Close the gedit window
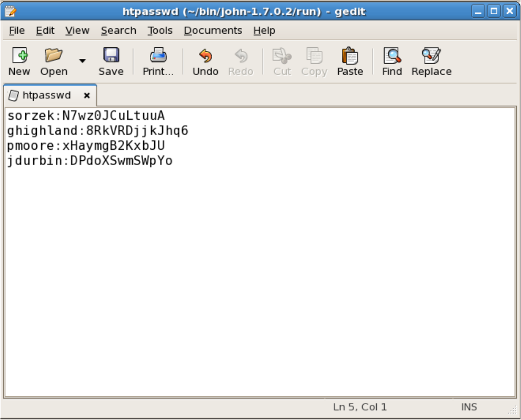Image resolution: width=521 pixels, height=420 pixels. pyautogui.click(x=509, y=11)
